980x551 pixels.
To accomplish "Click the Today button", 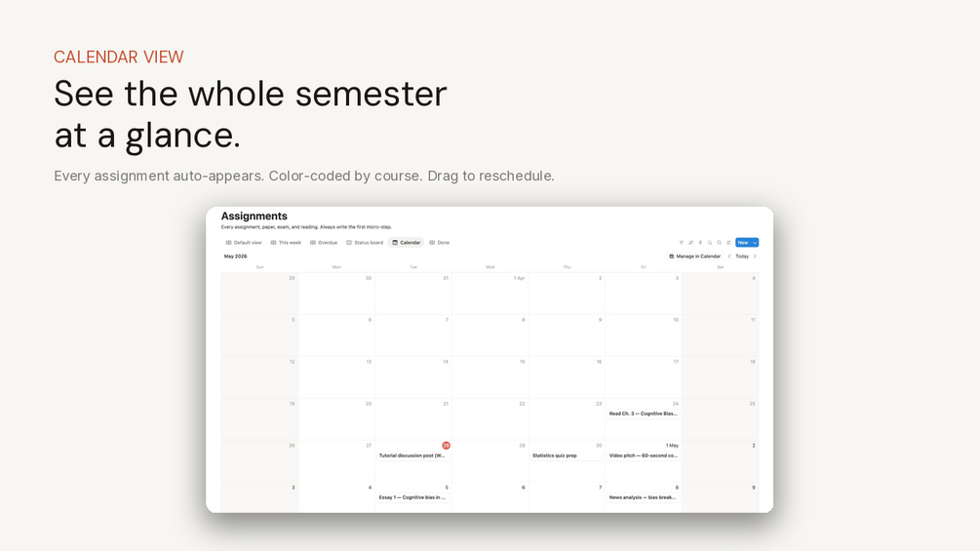I will [742, 256].
